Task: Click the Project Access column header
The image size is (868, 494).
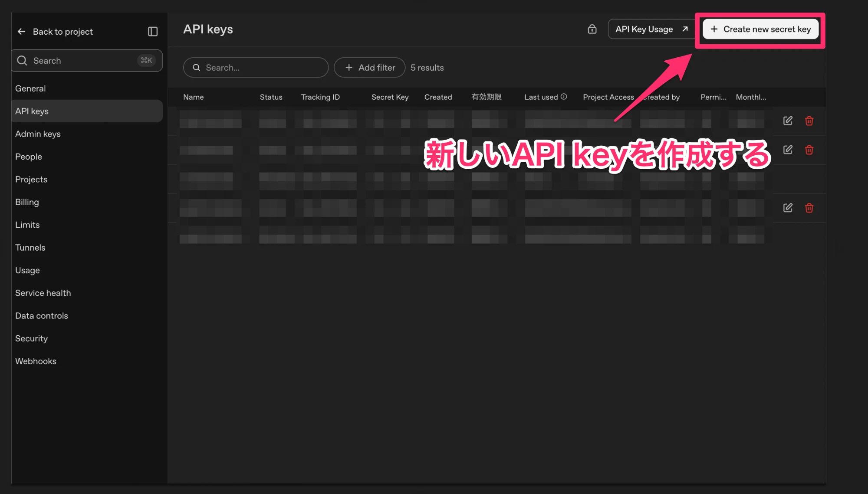Action: click(x=608, y=97)
